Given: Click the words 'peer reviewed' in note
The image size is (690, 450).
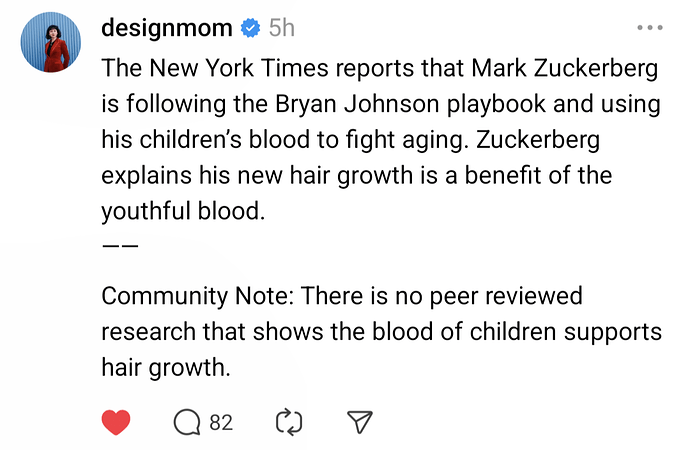Looking at the screenshot, I should (506, 296).
